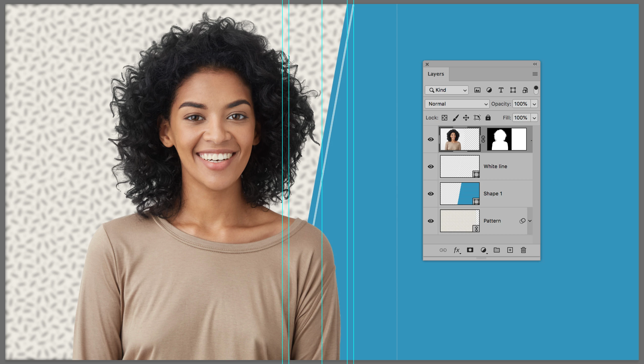Image resolution: width=644 pixels, height=364 pixels.
Task: Click lock transparent pixels icon
Action: 444,118
